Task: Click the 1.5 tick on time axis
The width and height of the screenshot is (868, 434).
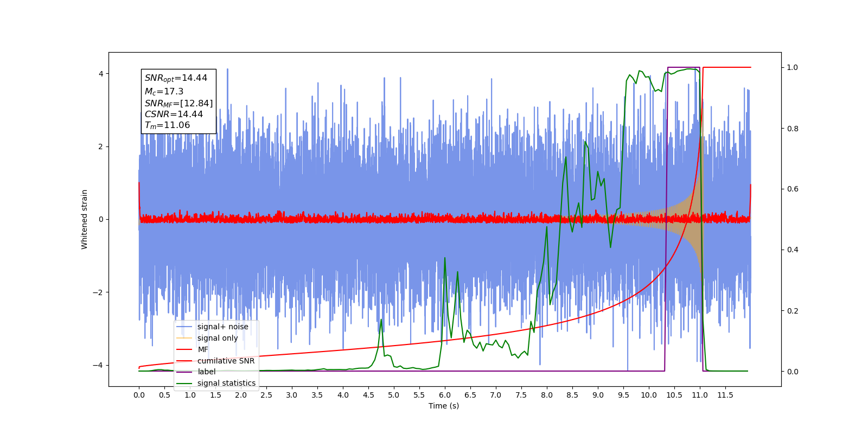Action: click(215, 395)
